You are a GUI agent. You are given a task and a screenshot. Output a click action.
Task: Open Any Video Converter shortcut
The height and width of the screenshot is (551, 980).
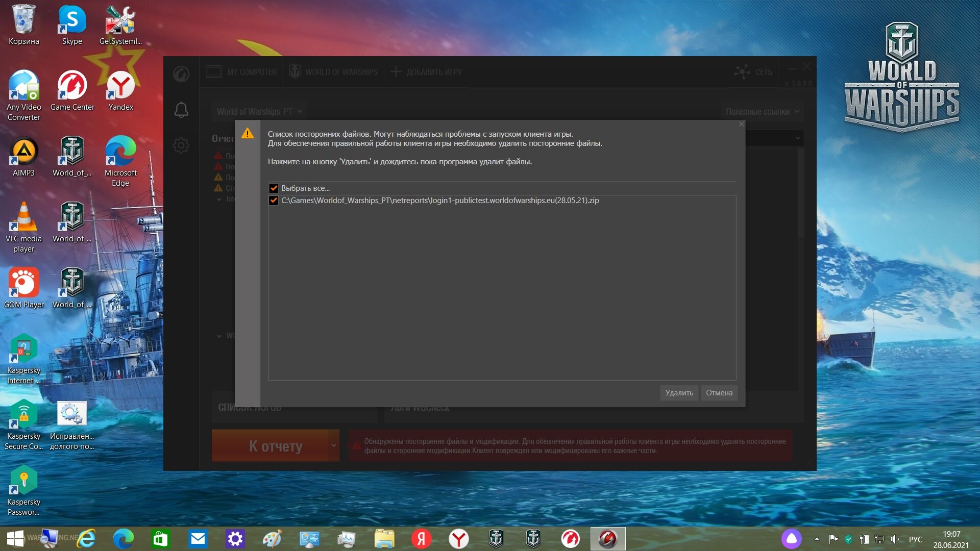pyautogui.click(x=23, y=95)
